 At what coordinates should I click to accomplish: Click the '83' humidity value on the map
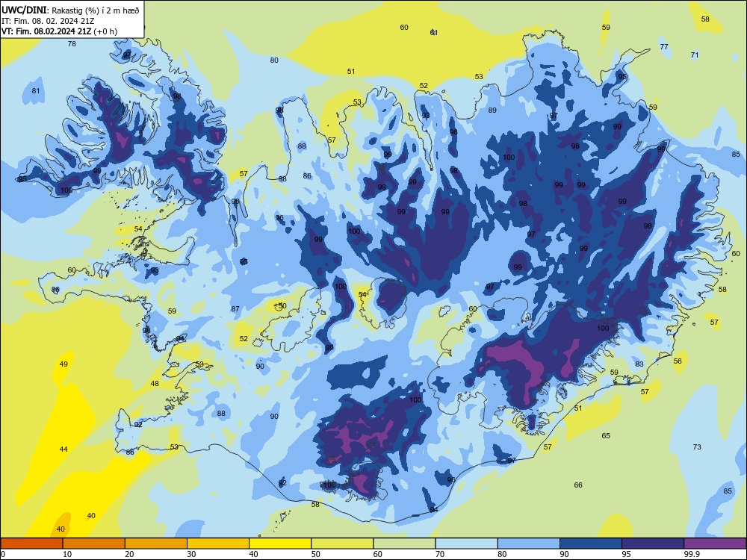click(639, 364)
